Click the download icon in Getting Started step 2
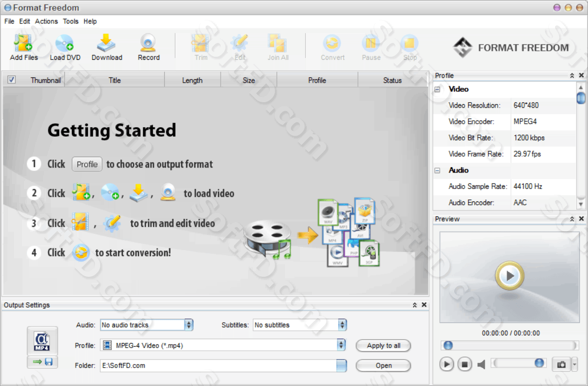 [x=139, y=193]
